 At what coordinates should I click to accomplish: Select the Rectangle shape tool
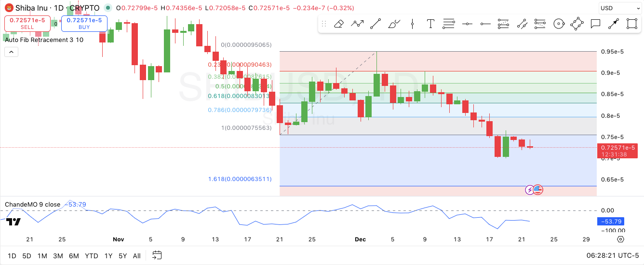pos(632,24)
